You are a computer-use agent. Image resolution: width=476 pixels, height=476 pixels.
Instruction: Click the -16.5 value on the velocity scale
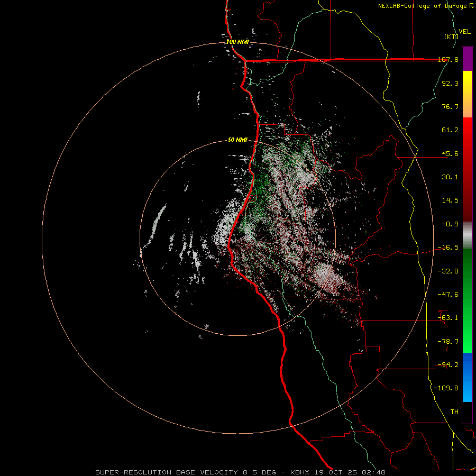click(448, 248)
